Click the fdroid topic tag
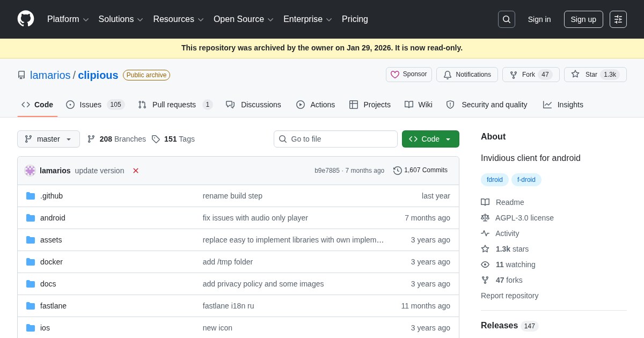Viewport: 644px width, 338px height. coord(495,180)
